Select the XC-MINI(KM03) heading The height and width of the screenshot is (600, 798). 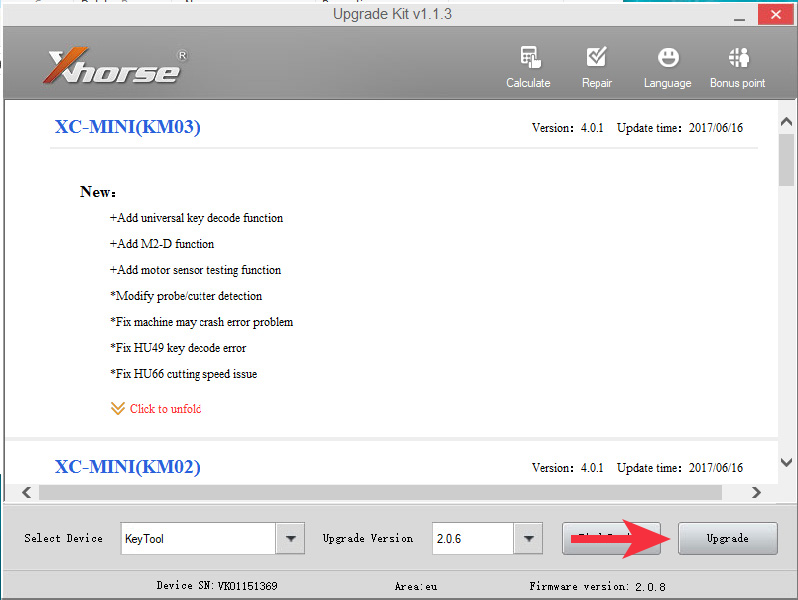127,127
